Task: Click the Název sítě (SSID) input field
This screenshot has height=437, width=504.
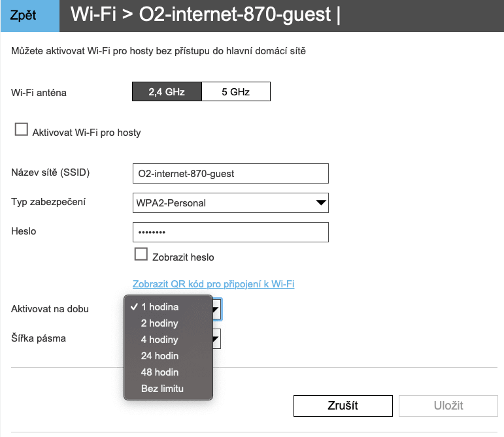Action: click(x=229, y=174)
